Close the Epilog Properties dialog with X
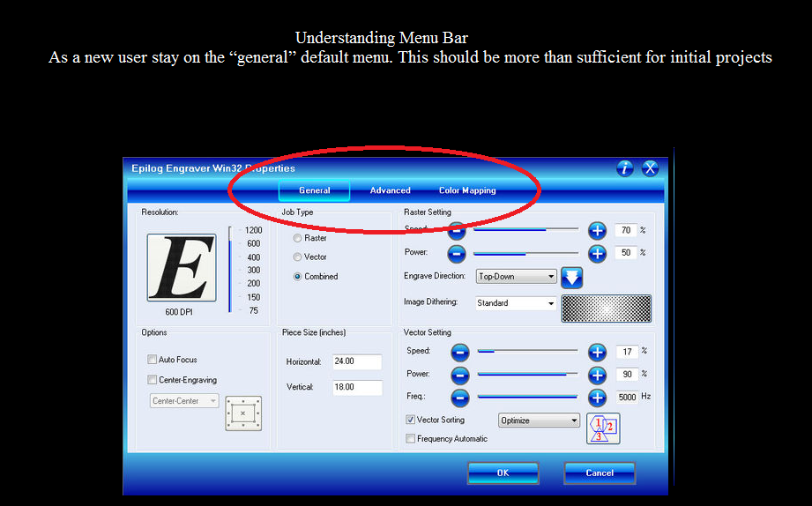Screen dimensions: 812x506 [650, 168]
